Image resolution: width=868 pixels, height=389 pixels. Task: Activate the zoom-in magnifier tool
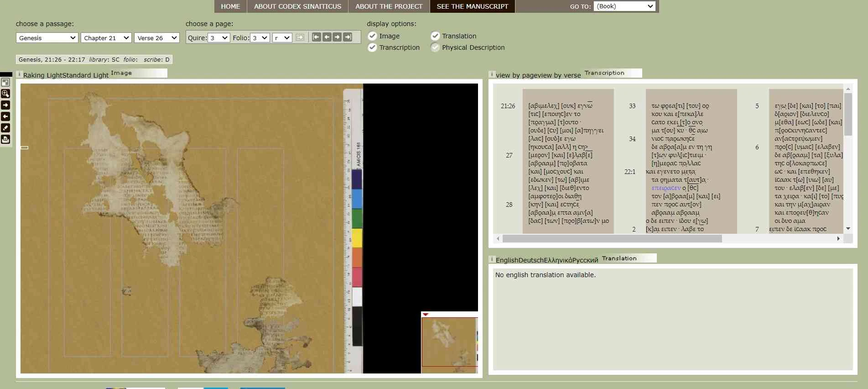tap(5, 94)
